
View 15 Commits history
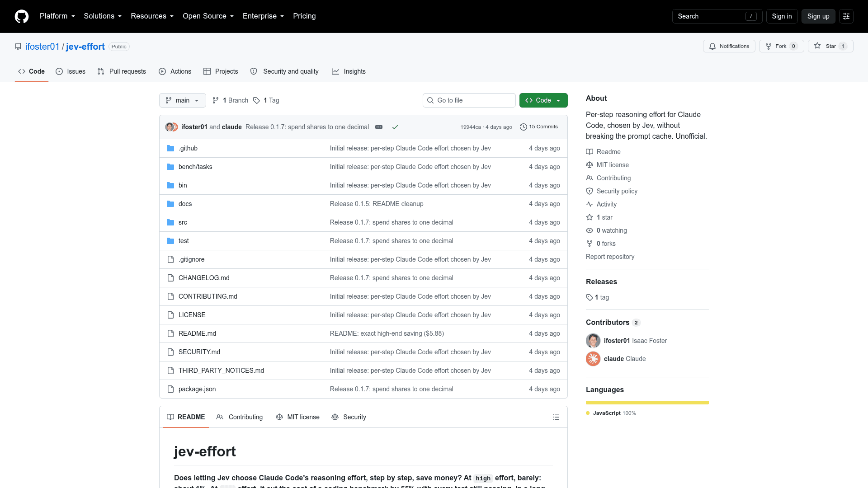click(539, 127)
